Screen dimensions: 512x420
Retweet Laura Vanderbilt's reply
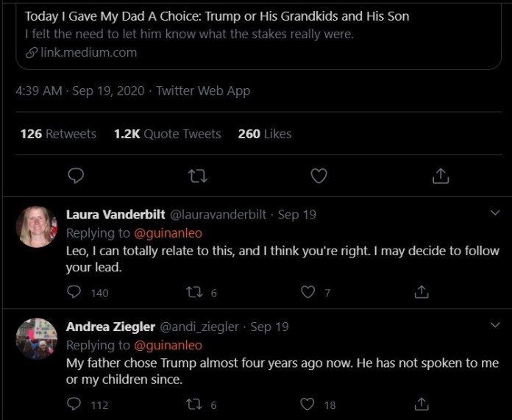(193, 292)
